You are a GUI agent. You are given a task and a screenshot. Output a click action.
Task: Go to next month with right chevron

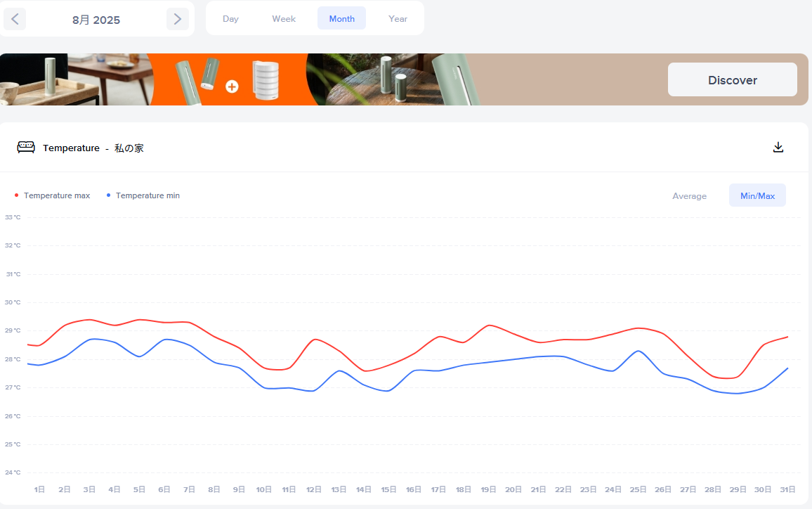pos(177,19)
